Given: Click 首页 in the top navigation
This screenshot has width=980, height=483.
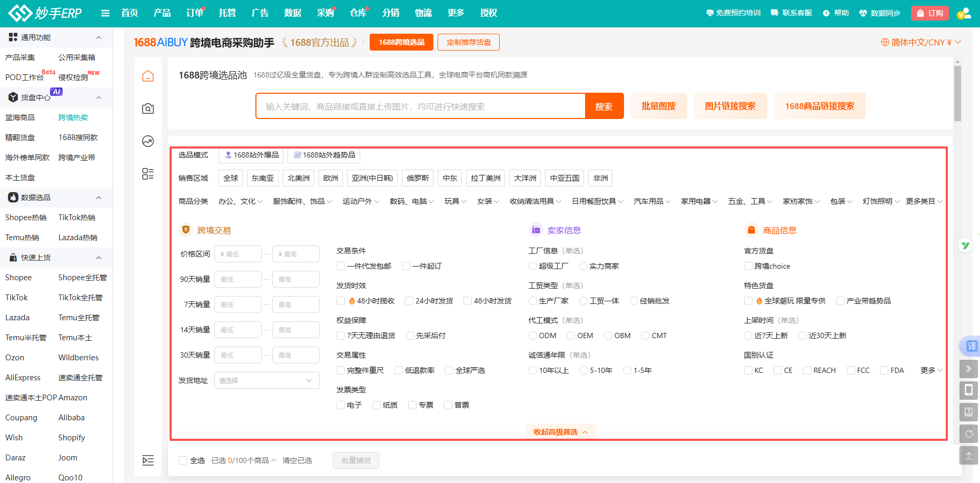Looking at the screenshot, I should click(x=129, y=13).
